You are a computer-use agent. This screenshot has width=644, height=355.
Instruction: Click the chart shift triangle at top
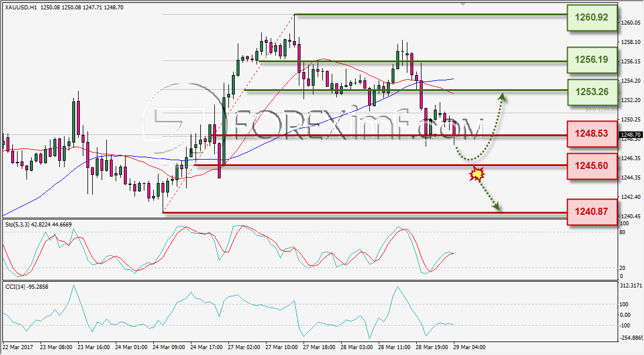(x=463, y=4)
